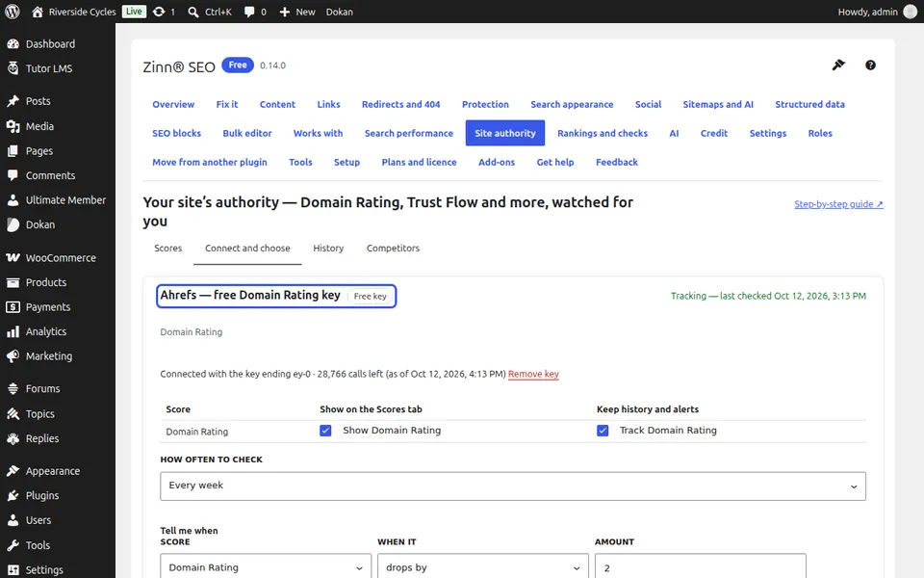The width and height of the screenshot is (924, 578).
Task: Switch to the Competitors tab
Action: coord(393,249)
